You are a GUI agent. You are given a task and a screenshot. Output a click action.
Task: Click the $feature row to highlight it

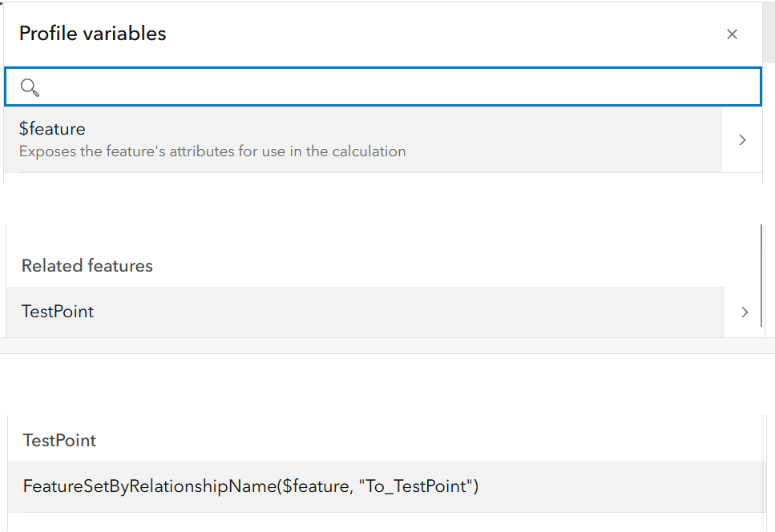tap(321, 139)
